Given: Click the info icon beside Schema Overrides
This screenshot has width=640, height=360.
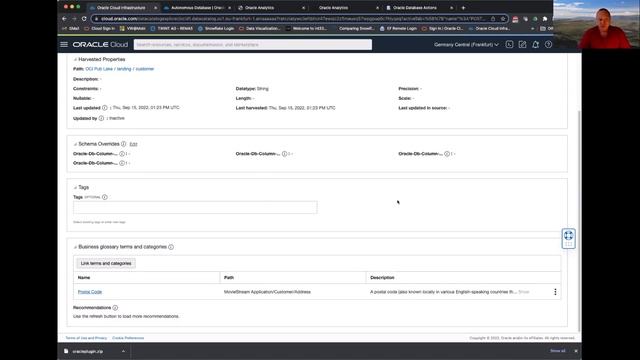Looking at the screenshot, I should tap(123, 144).
